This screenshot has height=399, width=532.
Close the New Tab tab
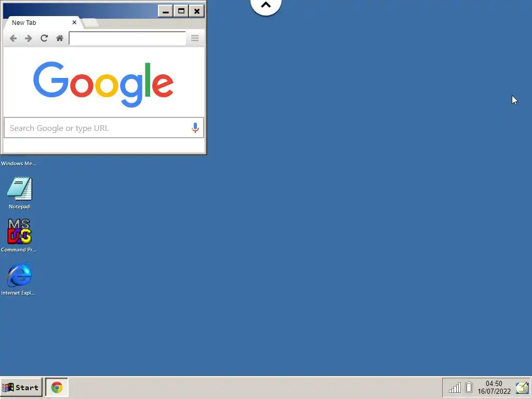pyautogui.click(x=74, y=22)
